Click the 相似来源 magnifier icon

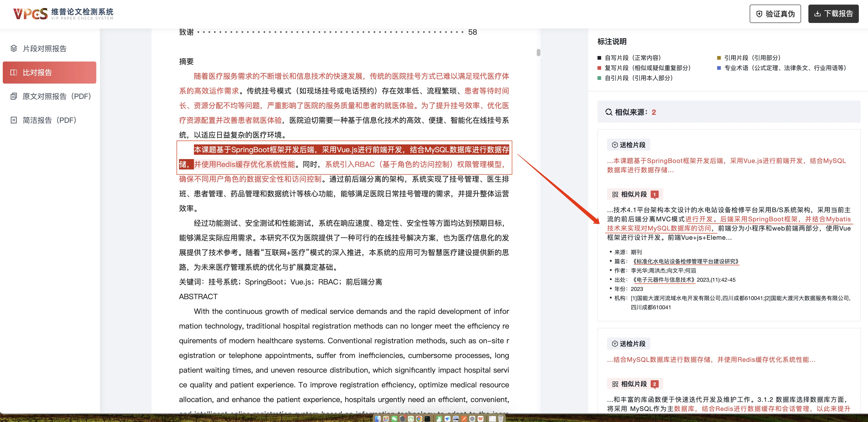[x=608, y=112]
